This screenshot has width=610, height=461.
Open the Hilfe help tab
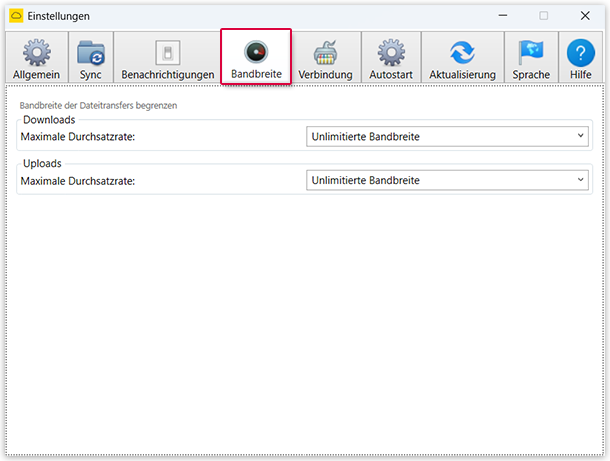coord(580,58)
